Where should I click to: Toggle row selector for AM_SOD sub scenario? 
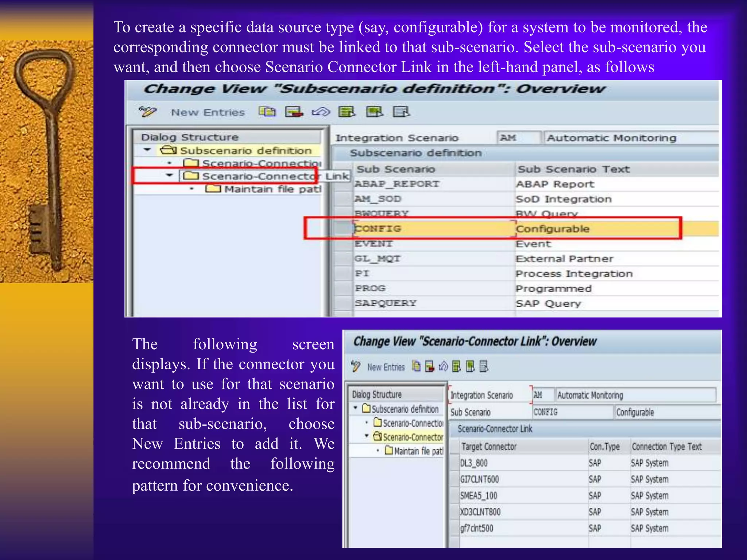tap(343, 199)
